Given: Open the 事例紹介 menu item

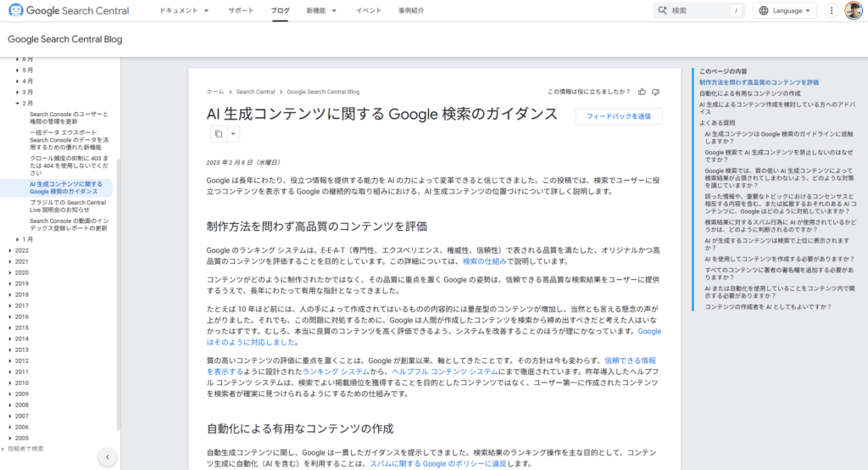Looking at the screenshot, I should [x=411, y=10].
